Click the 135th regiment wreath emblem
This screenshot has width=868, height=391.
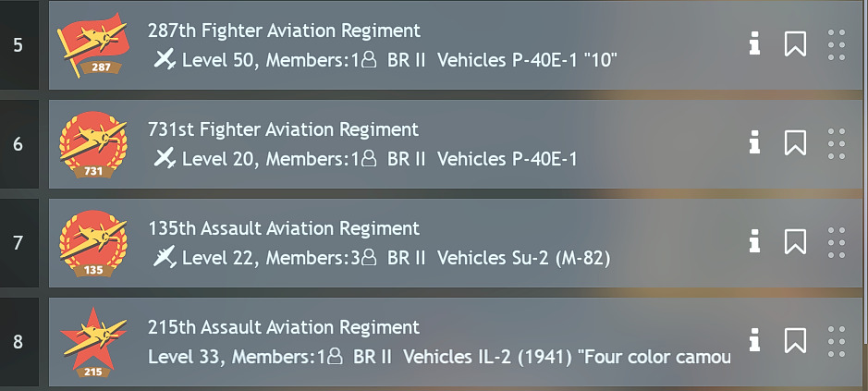point(93,243)
